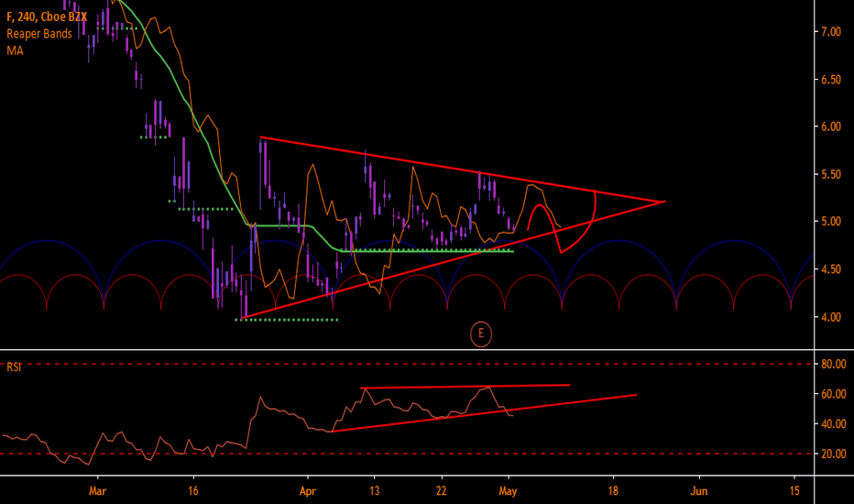Click the 'MA' indicator label
Image resolution: width=854 pixels, height=504 pixels.
click(15, 50)
